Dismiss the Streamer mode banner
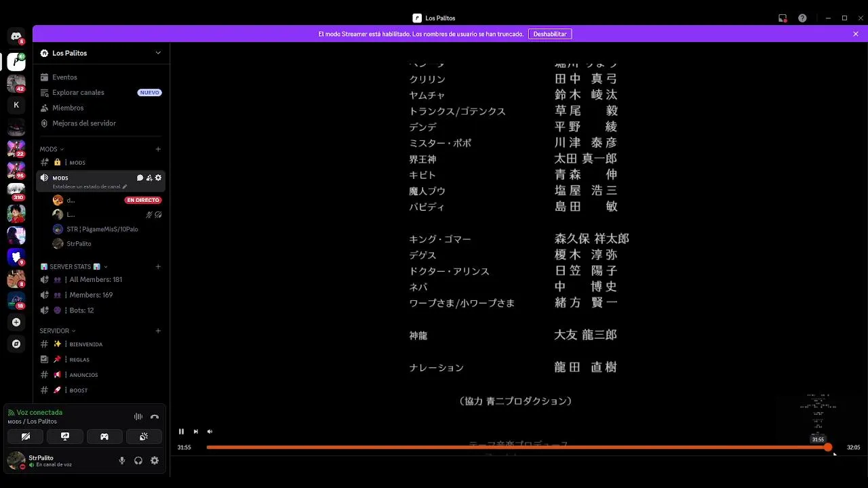 [856, 34]
